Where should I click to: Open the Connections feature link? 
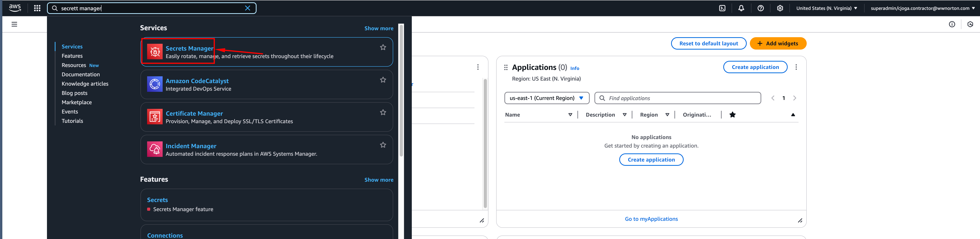click(165, 235)
